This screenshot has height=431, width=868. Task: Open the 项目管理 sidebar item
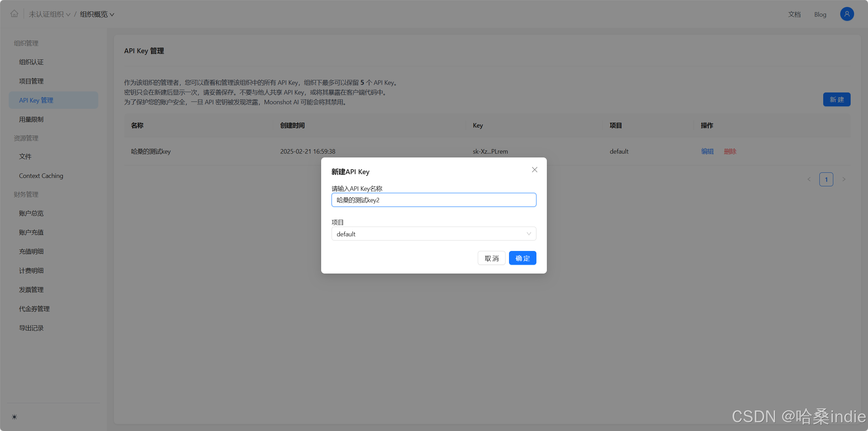tap(31, 81)
